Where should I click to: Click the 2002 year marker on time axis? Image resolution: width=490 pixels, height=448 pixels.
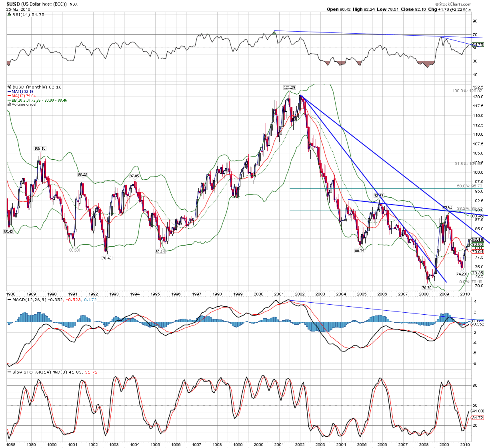(300, 294)
